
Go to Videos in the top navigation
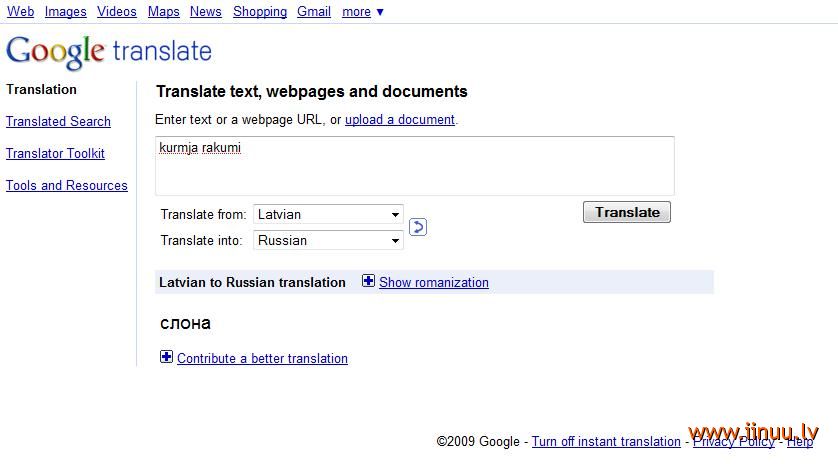point(117,12)
